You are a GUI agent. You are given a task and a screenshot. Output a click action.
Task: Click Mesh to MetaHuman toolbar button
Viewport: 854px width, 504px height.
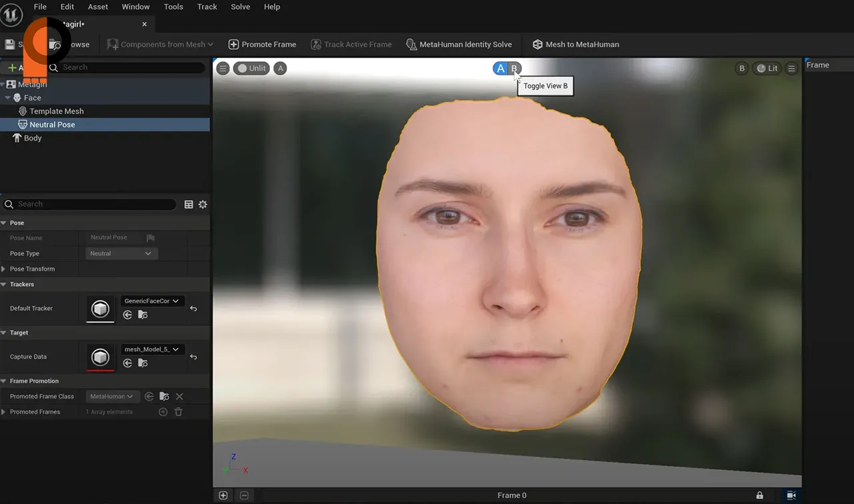click(575, 45)
